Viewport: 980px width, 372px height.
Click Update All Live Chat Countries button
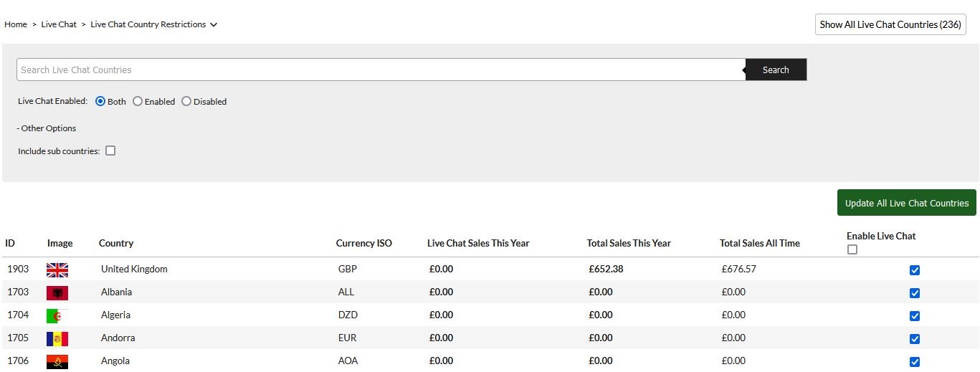tap(906, 203)
